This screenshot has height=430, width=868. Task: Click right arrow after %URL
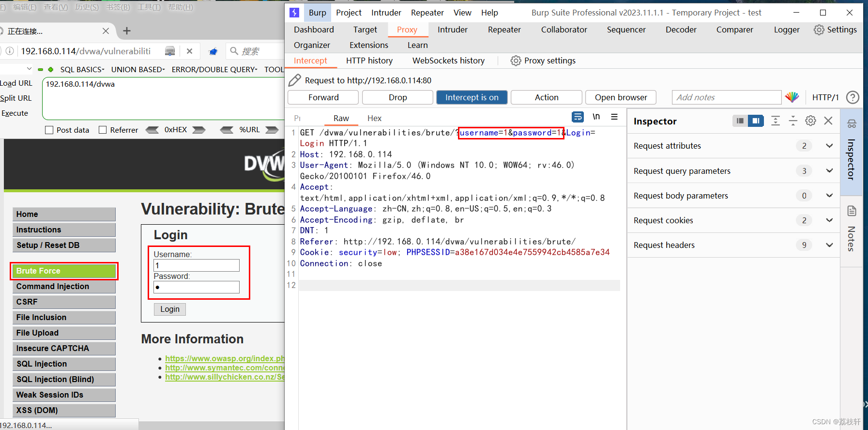coord(272,130)
